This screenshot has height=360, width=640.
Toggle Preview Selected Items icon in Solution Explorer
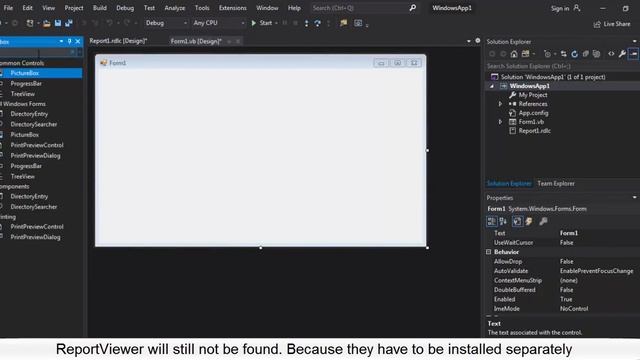click(633, 54)
